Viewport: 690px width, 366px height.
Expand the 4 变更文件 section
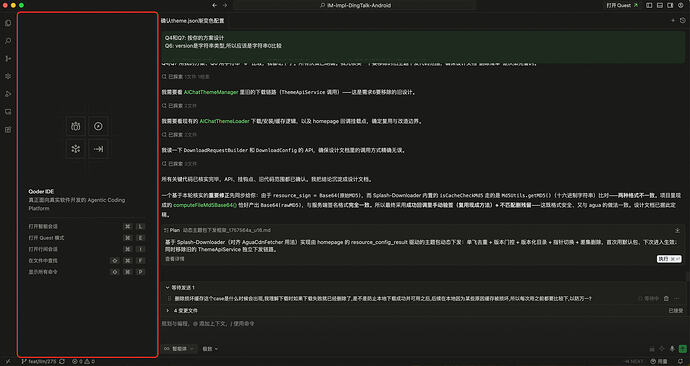[x=182, y=310]
